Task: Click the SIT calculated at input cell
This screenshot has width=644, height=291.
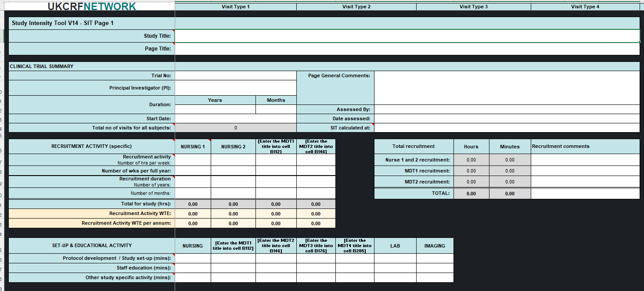Action: [507, 128]
